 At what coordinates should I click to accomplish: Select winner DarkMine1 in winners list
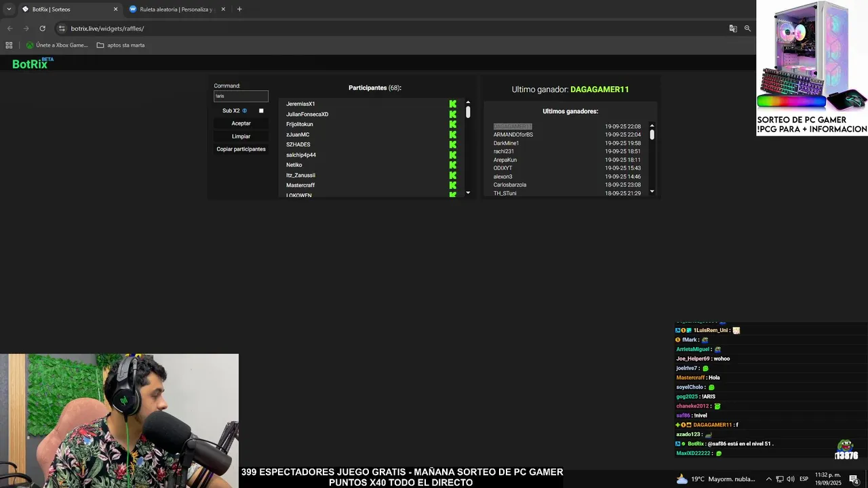(506, 143)
